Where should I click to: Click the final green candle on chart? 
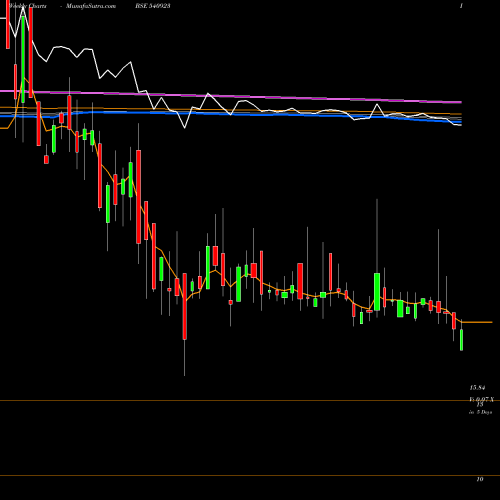(462, 340)
